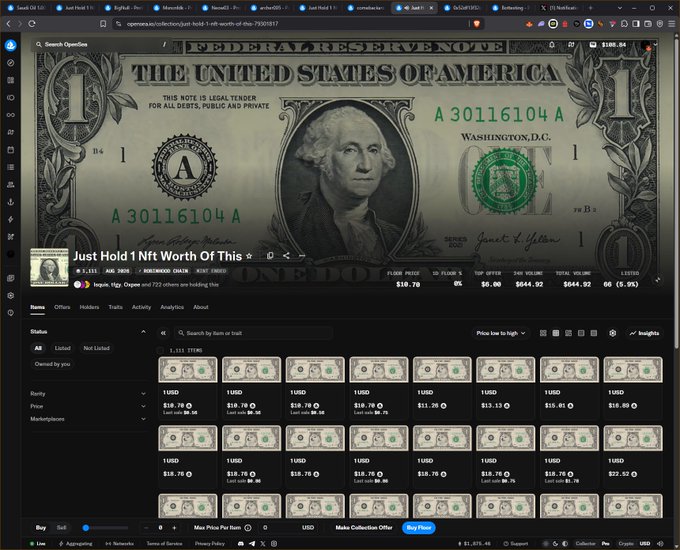680x550 pixels.
Task: Toggle the Owned by you filter
Action: [x=52, y=364]
